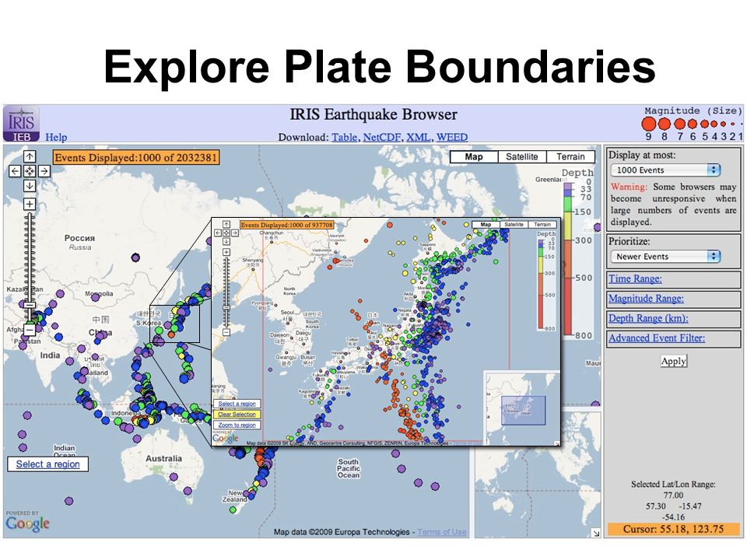Download events as XML
747x560 pixels.
(419, 137)
